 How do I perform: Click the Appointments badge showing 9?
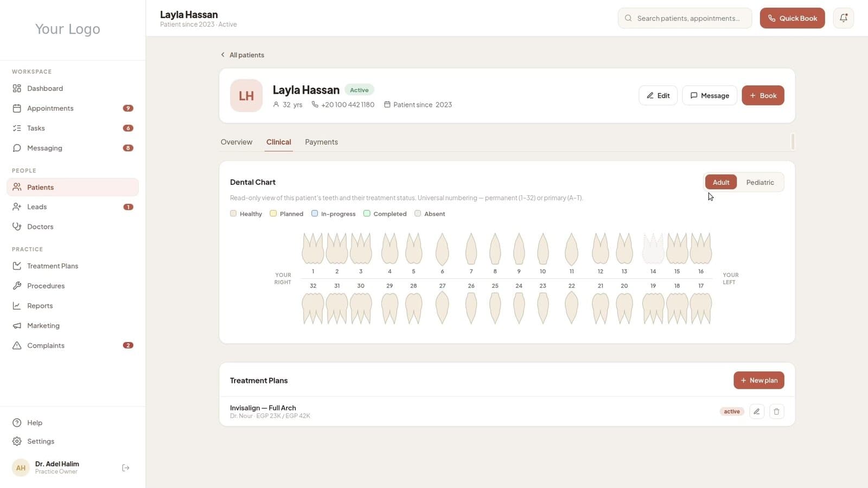click(x=128, y=108)
